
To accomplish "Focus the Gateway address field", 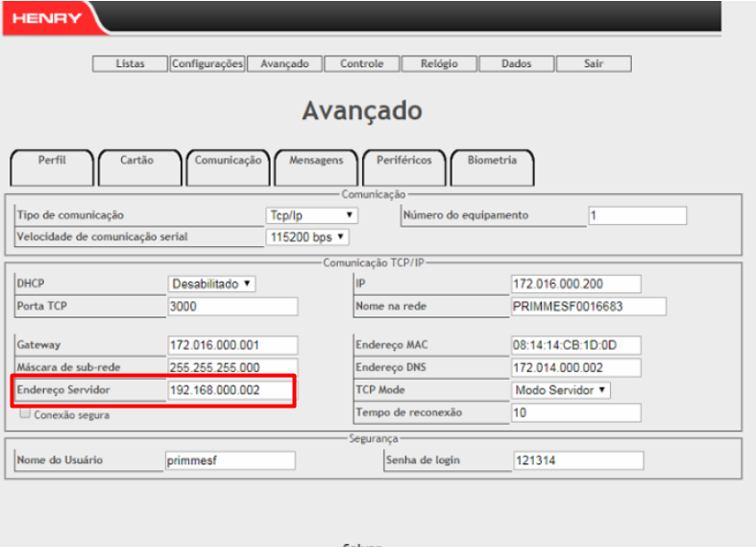I will pos(232,345).
